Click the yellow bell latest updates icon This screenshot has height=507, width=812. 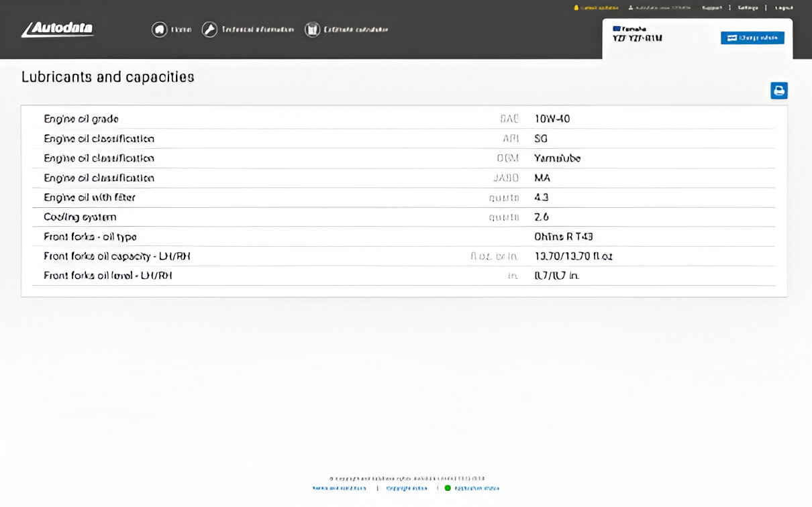click(576, 8)
